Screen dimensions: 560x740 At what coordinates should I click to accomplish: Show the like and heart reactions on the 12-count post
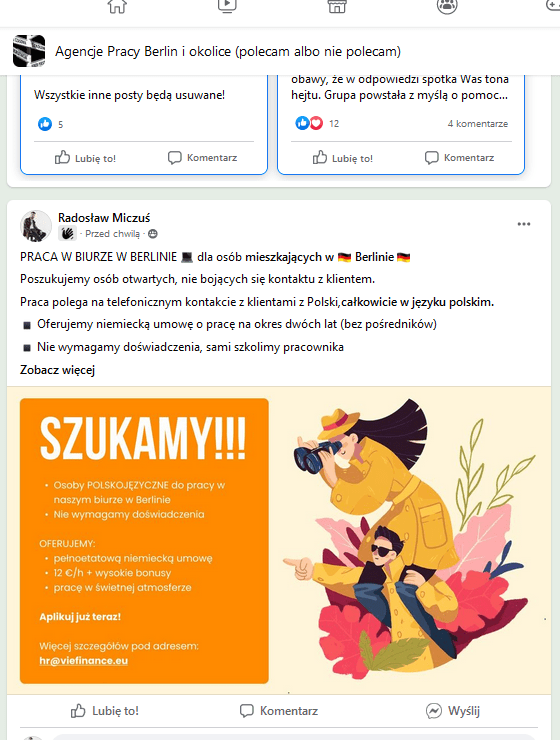(x=309, y=123)
